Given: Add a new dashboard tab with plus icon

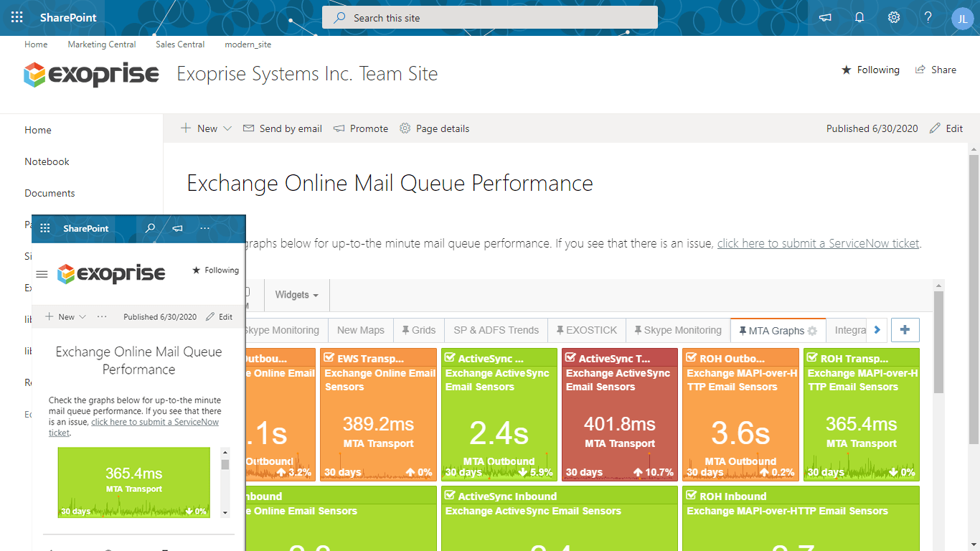Looking at the screenshot, I should click(x=905, y=330).
